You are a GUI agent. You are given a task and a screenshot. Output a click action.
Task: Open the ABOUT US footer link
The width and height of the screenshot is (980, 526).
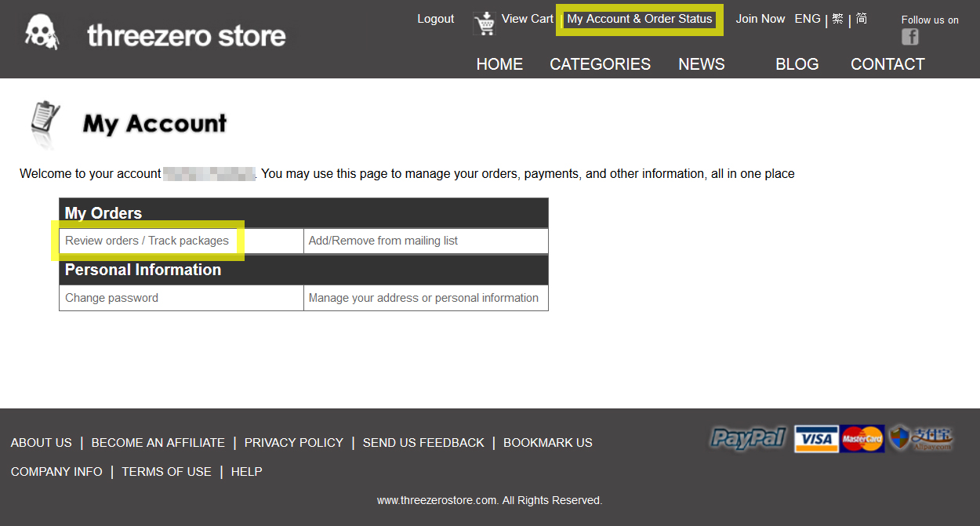point(42,443)
